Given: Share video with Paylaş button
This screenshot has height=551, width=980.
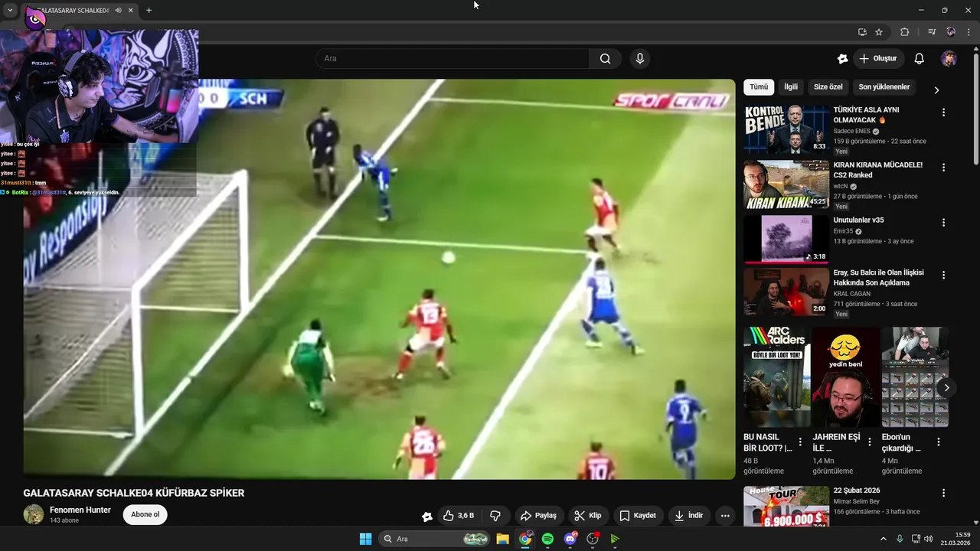Looking at the screenshot, I should tap(537, 516).
